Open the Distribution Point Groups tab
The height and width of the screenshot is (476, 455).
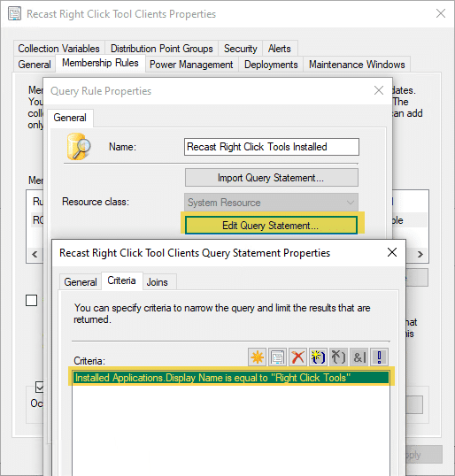tap(162, 49)
